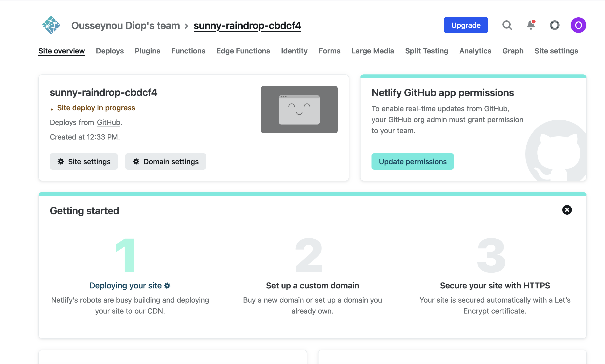Click the gear icon beside Deploying your site
Screen dimensions: 605x364
tap(167, 285)
